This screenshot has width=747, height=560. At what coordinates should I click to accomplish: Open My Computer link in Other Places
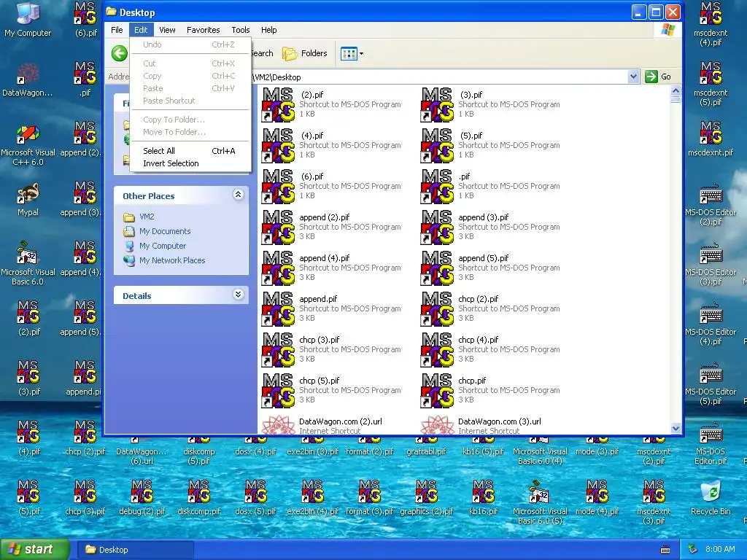click(x=163, y=246)
